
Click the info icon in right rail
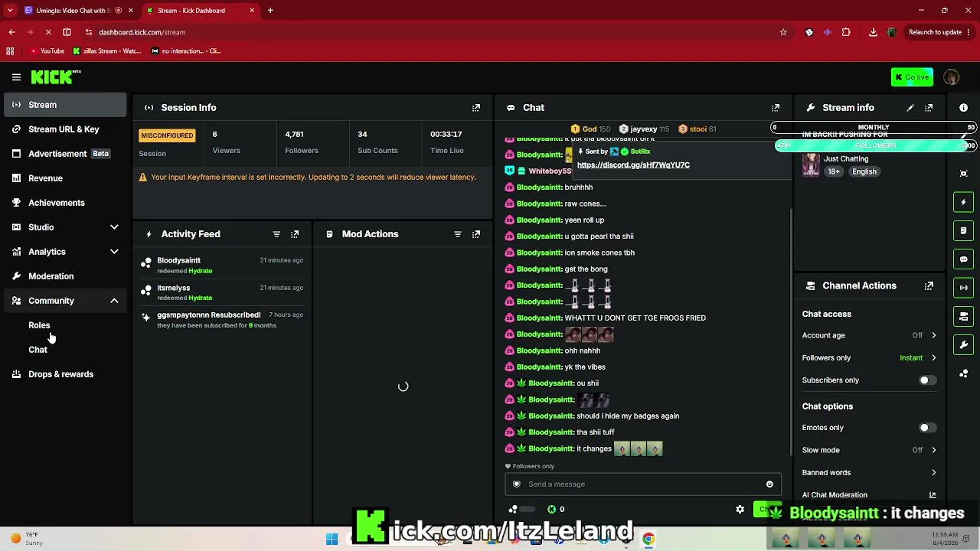964,108
